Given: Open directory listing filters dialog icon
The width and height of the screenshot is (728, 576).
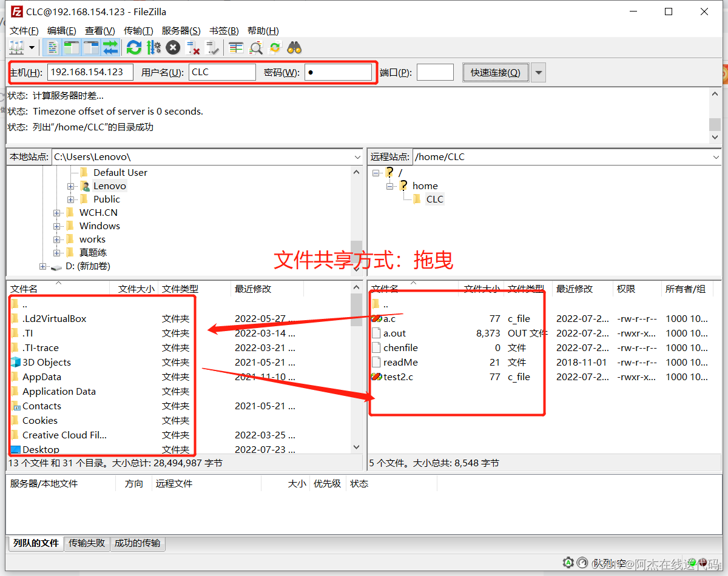Looking at the screenshot, I should click(x=236, y=47).
